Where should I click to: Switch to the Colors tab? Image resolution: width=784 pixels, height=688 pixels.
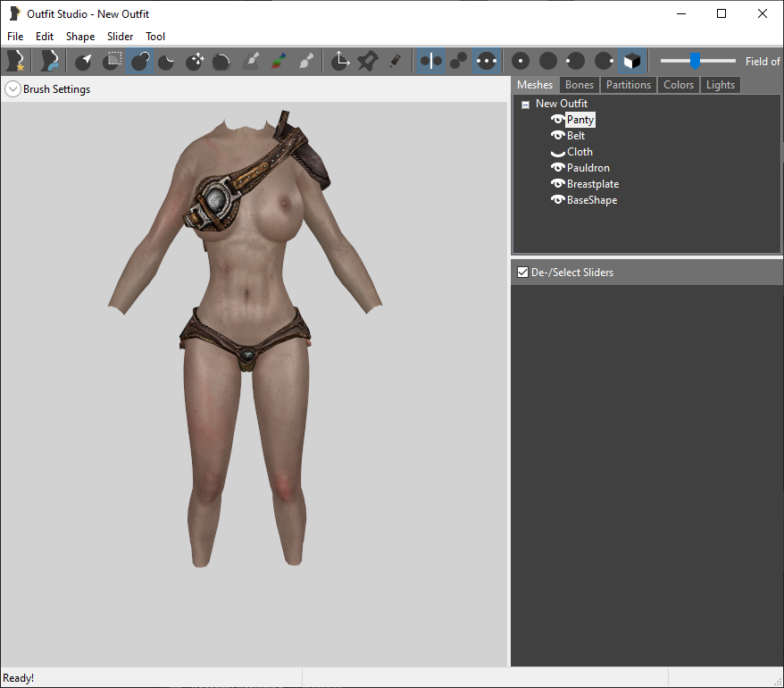pos(679,85)
